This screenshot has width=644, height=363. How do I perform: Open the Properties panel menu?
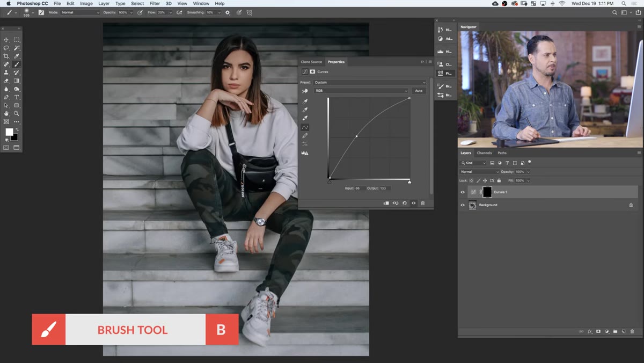click(x=430, y=62)
